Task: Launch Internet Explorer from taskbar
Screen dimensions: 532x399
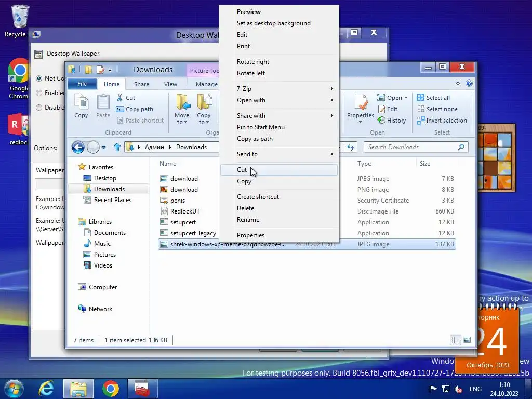Action: (x=46, y=389)
